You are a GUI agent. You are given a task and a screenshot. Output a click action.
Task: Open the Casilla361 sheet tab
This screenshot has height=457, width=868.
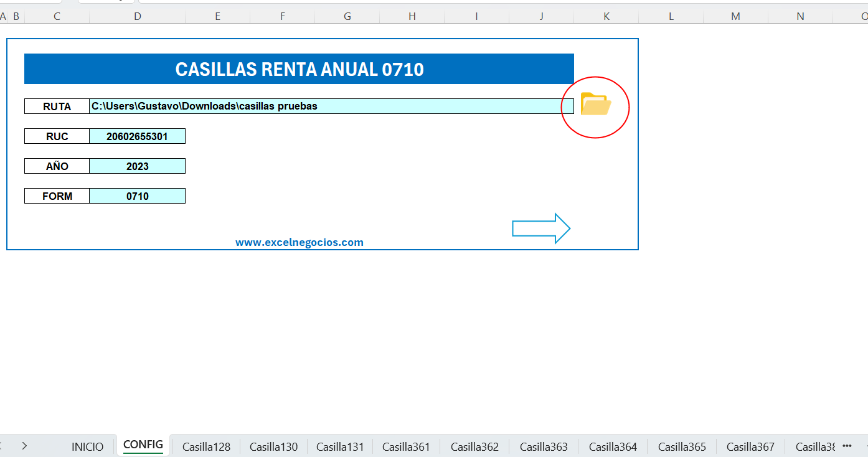(x=406, y=446)
